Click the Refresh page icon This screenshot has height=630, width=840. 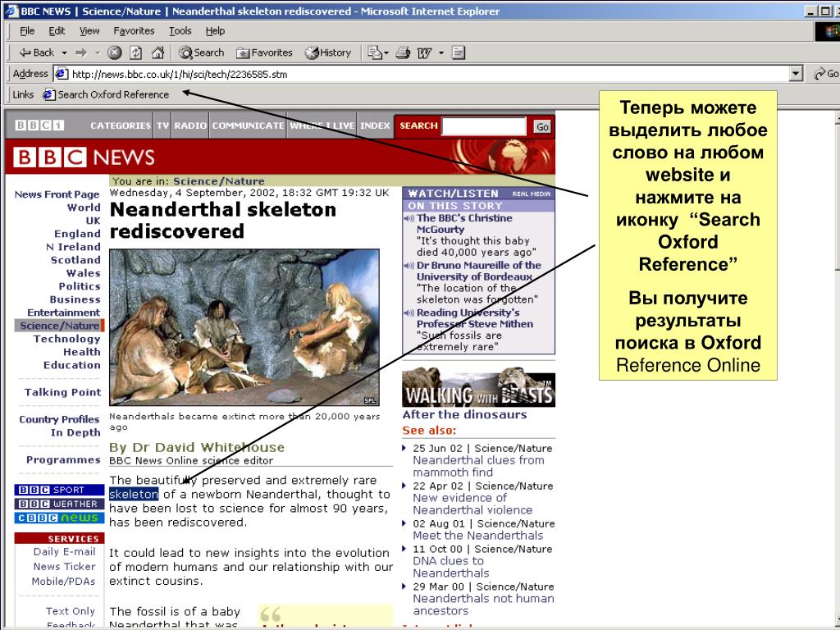[x=136, y=52]
